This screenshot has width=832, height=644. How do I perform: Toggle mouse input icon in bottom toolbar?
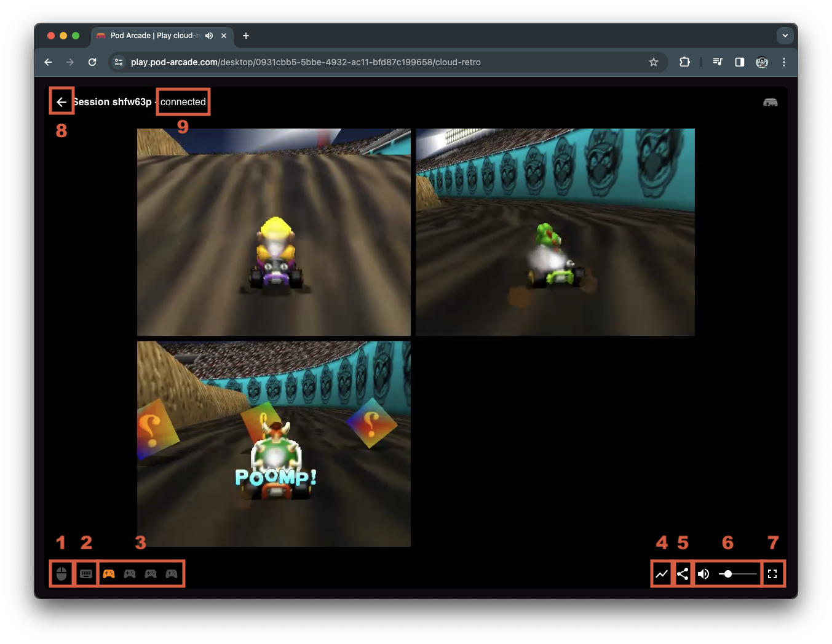(61, 574)
